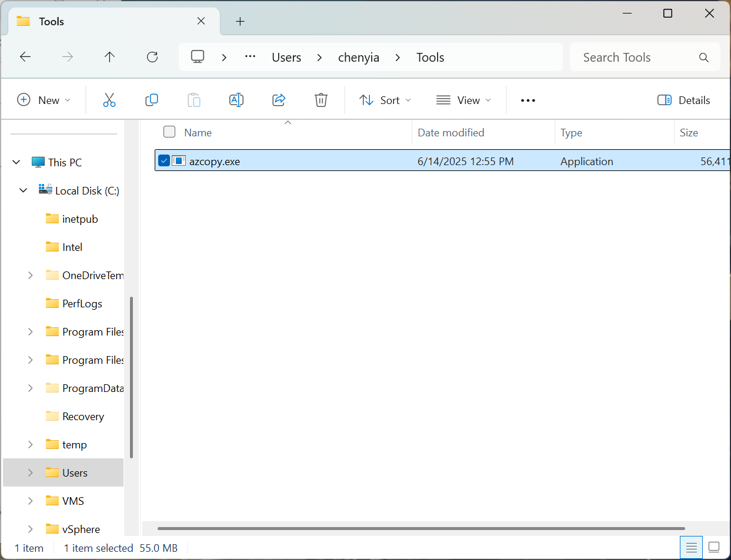The width and height of the screenshot is (731, 560).
Task: Click the file list horizontal scrollbar
Action: 421,528
